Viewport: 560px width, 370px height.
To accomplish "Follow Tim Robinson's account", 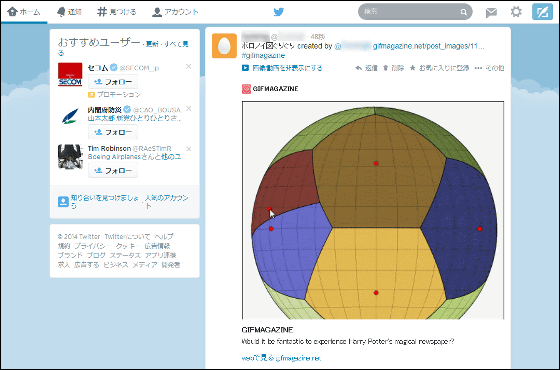I will 113,170.
